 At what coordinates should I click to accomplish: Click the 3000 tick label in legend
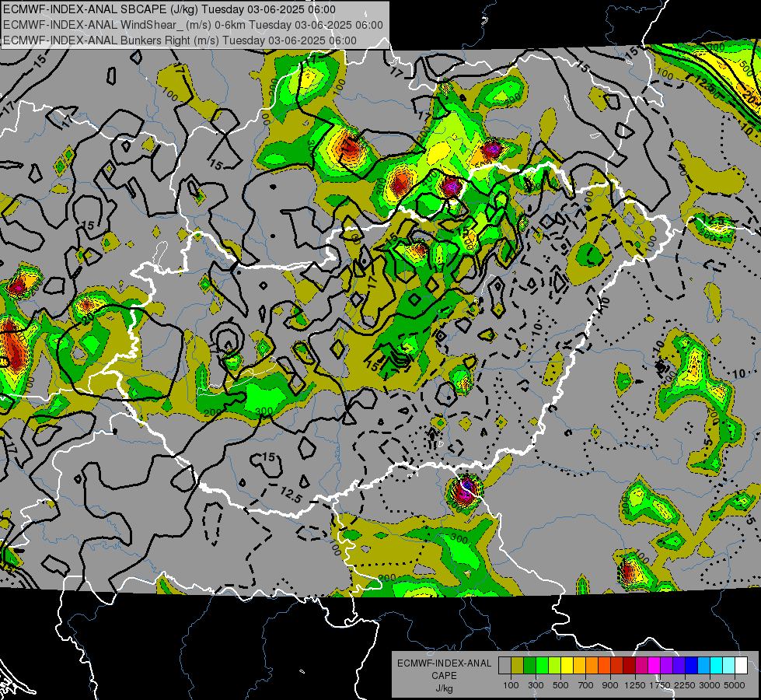click(710, 685)
